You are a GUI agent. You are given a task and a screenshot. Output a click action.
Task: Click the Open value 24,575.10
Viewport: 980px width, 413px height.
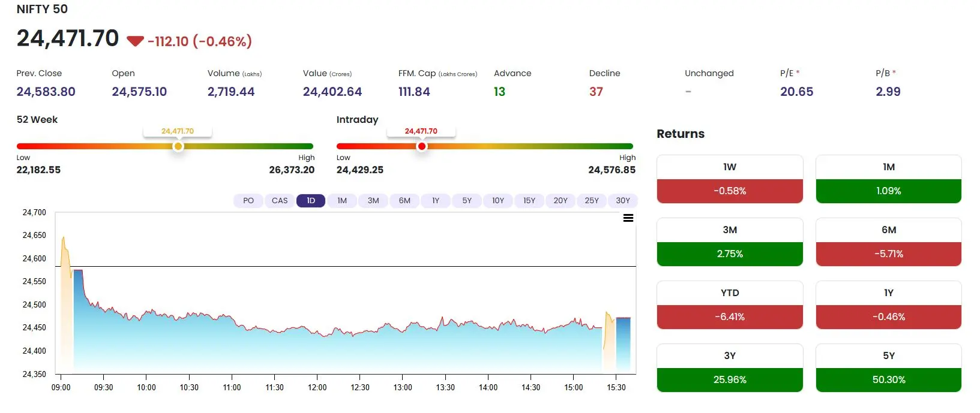pos(139,92)
